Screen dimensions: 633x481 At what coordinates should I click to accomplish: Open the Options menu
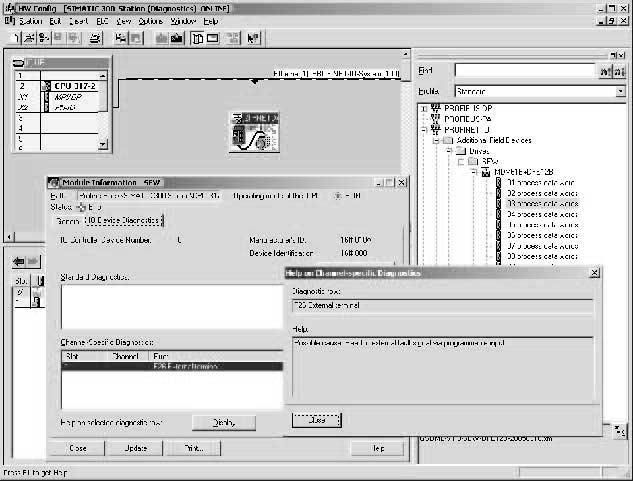151,21
